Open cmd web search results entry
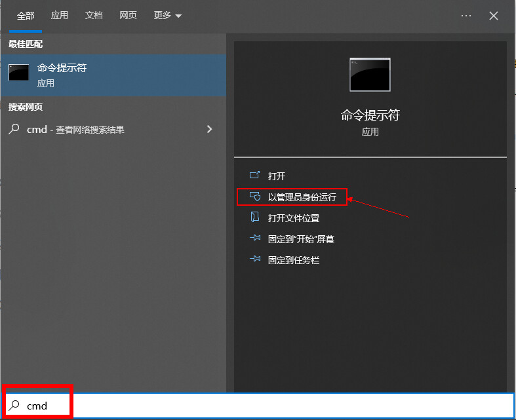Screen dimensions: 516x420 coord(113,129)
